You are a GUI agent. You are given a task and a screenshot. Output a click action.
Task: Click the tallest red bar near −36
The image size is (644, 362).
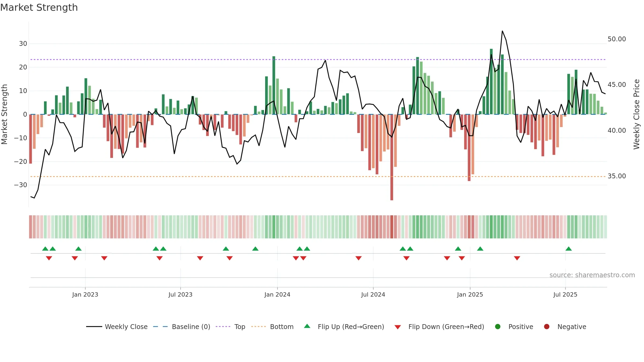(x=392, y=157)
